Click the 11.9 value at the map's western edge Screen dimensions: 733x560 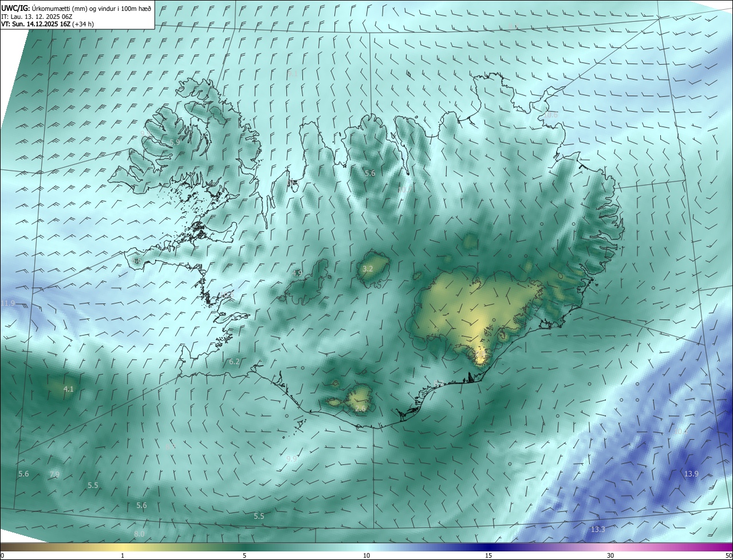(x=8, y=303)
